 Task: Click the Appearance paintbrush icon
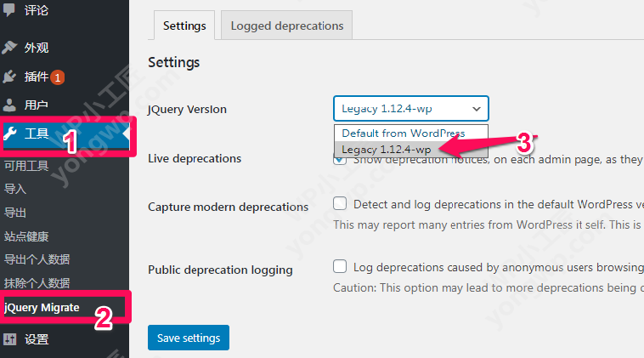click(10, 48)
